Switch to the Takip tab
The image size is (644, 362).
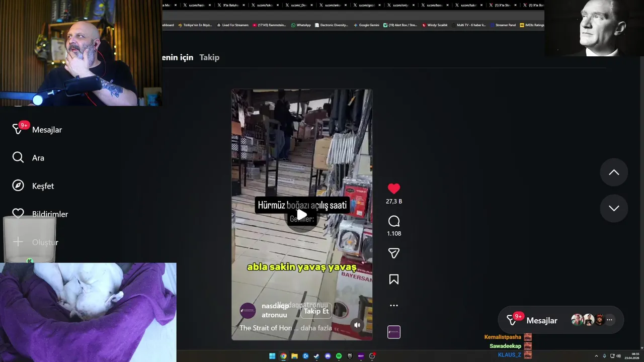point(209,57)
